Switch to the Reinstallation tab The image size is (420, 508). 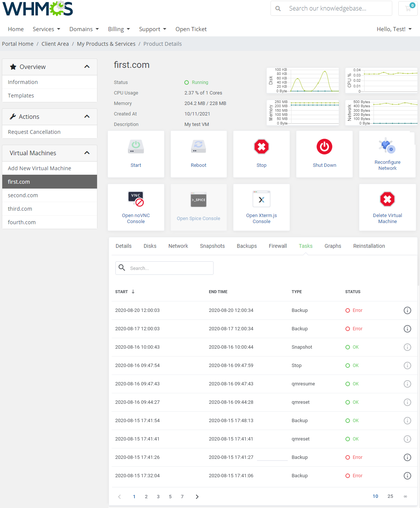(x=369, y=246)
